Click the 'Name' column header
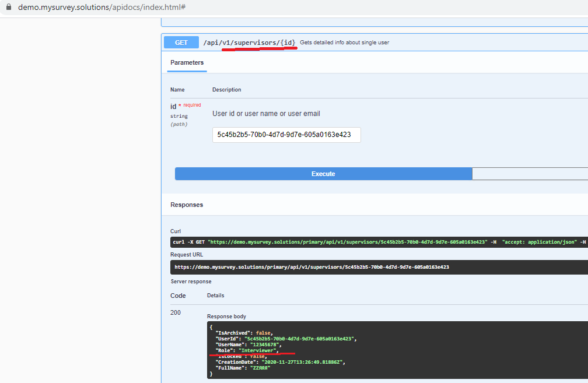This screenshot has height=383, width=588. tap(177, 90)
